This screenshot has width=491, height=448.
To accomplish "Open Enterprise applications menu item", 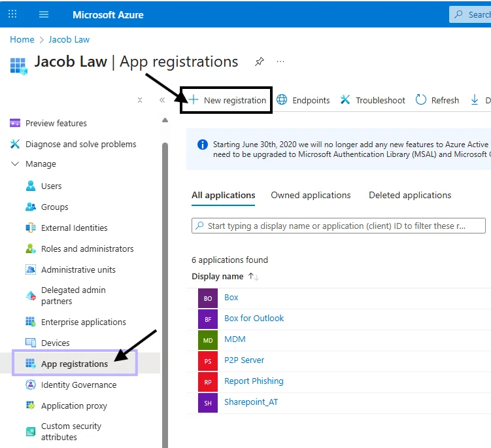I will tap(83, 322).
